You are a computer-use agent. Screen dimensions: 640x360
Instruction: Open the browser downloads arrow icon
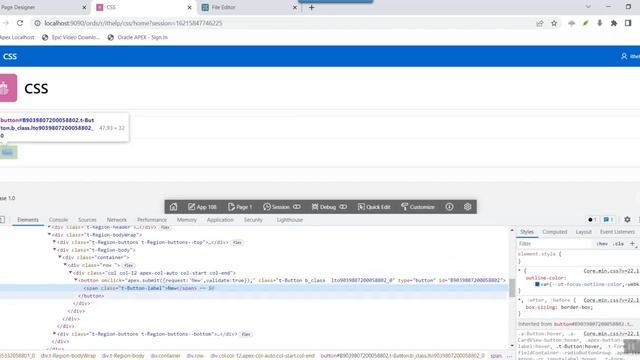(x=600, y=23)
